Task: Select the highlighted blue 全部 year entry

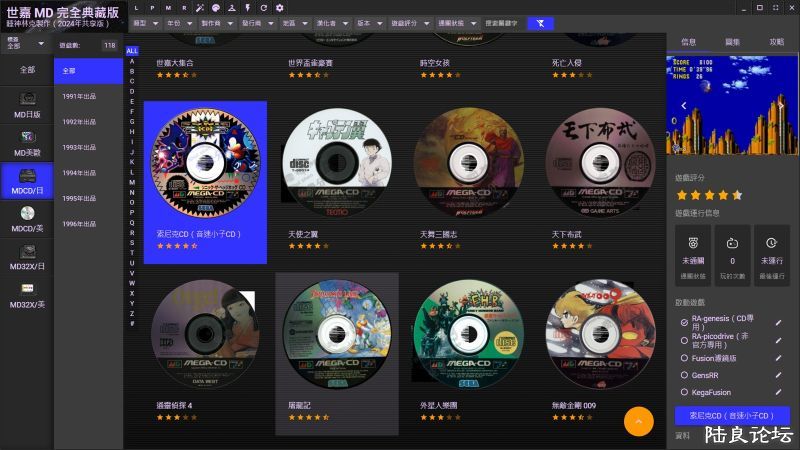Action: pos(88,70)
